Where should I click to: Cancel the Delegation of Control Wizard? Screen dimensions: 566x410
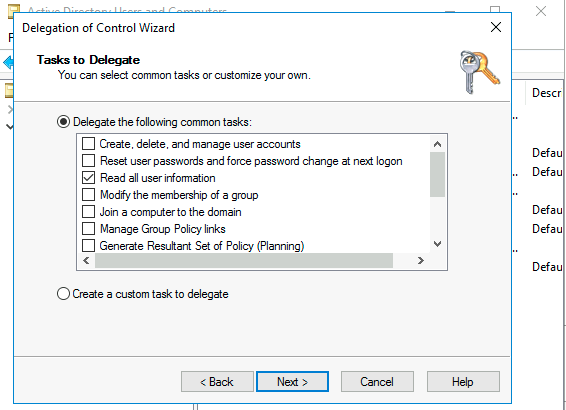(x=377, y=381)
